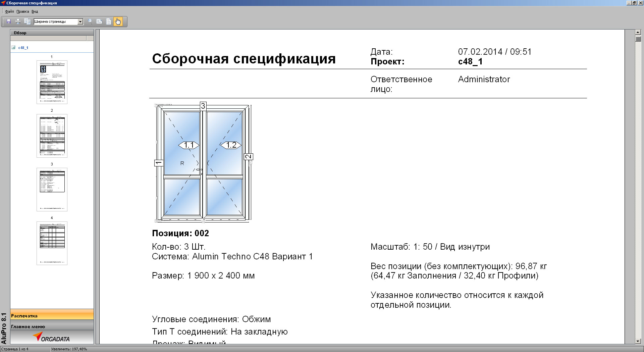Screen dimensions: 644x352
Task: Click the scroll down arrow of document
Action: 638,341
